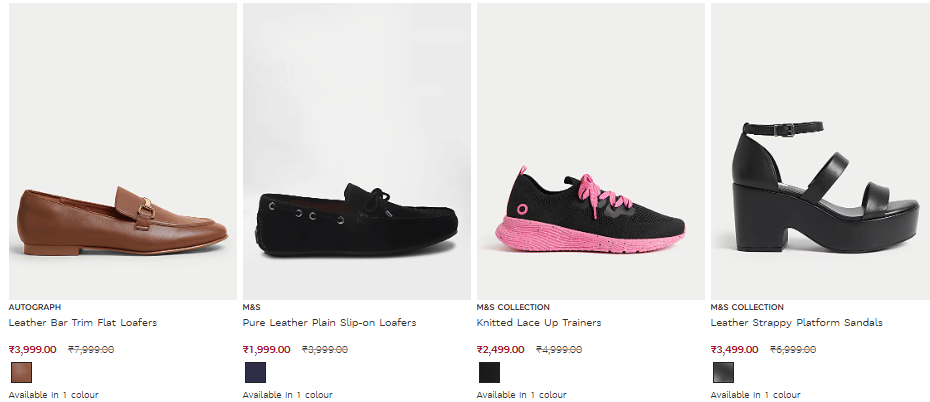Click the M&S COLLECTION label above sandals
Image resolution: width=930 pixels, height=402 pixels.
pyautogui.click(x=747, y=307)
